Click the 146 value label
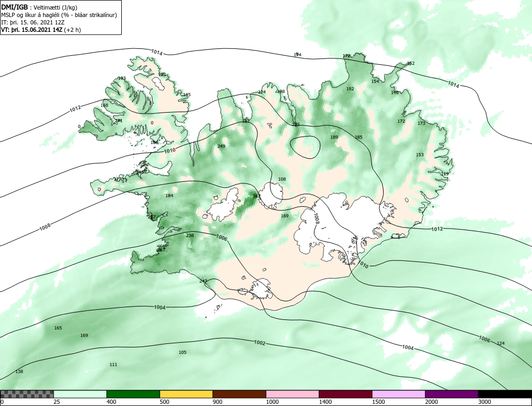The height and width of the screenshot is (406, 532). click(x=395, y=92)
